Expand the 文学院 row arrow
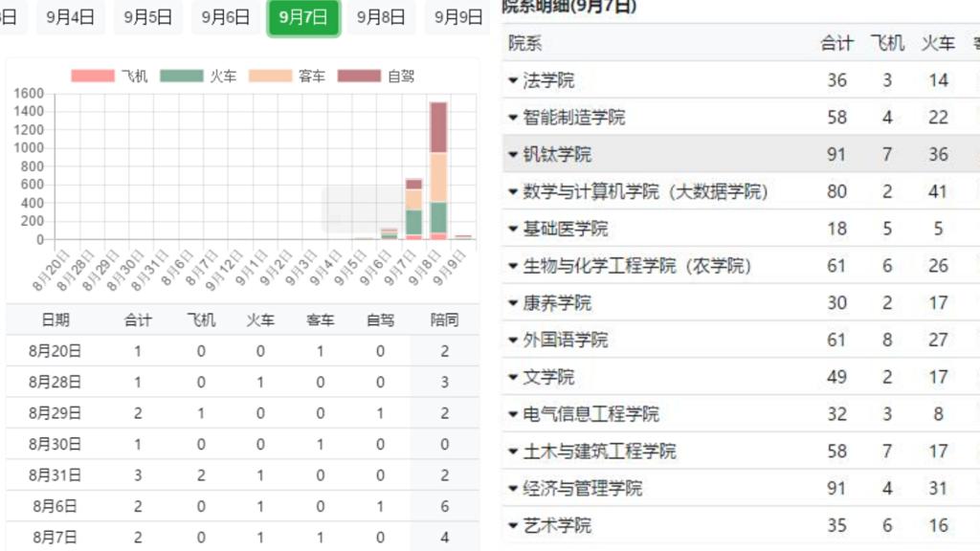The image size is (980, 551). coord(514,378)
